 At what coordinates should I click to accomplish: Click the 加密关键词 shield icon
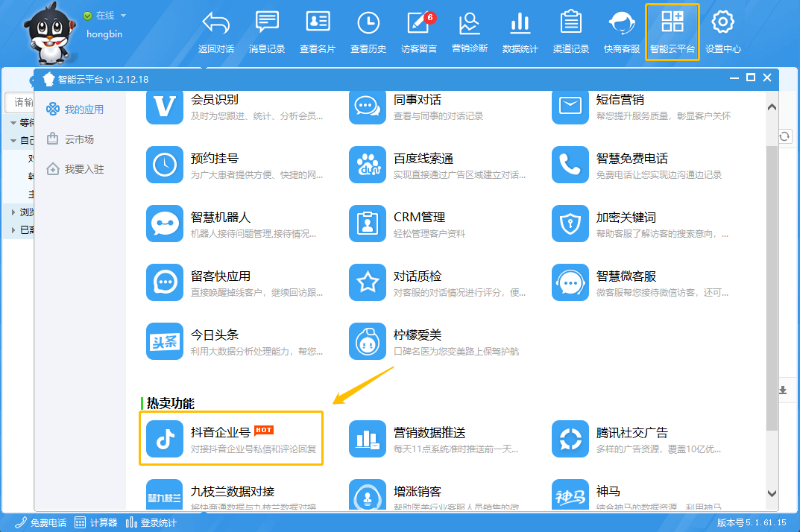point(570,224)
